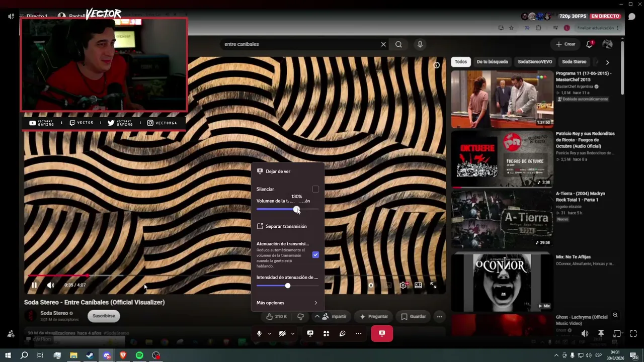Open YouTube notifications bell
Image resolution: width=644 pixels, height=362 pixels.
tap(590, 44)
